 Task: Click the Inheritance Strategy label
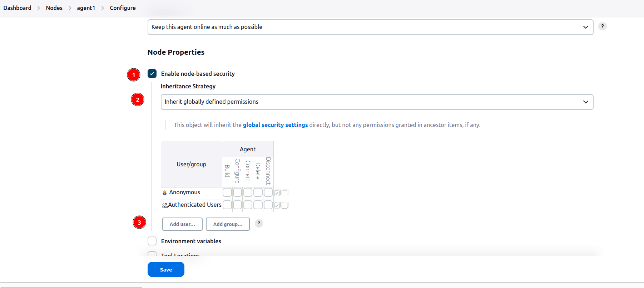188,86
